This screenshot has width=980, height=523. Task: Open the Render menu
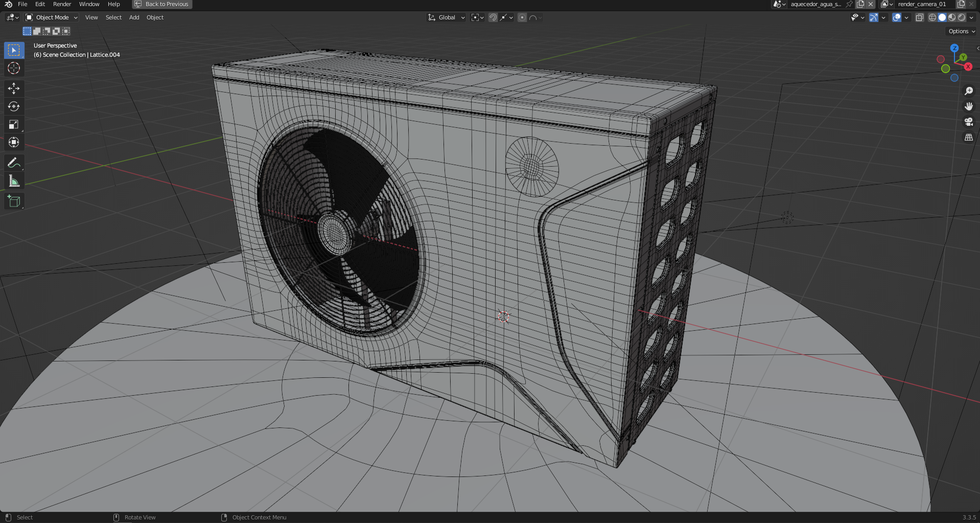[62, 4]
